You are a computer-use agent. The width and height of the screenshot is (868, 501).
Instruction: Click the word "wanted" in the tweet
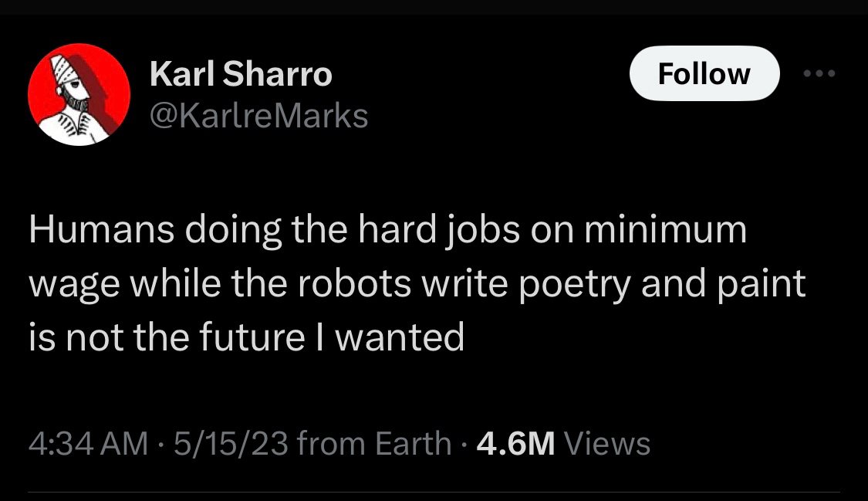coord(400,336)
